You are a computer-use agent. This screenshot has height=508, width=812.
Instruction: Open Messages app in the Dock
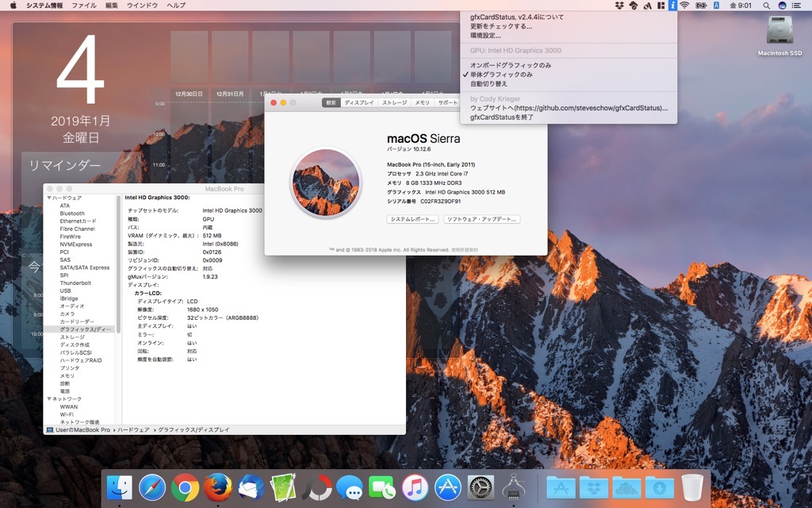[350, 488]
